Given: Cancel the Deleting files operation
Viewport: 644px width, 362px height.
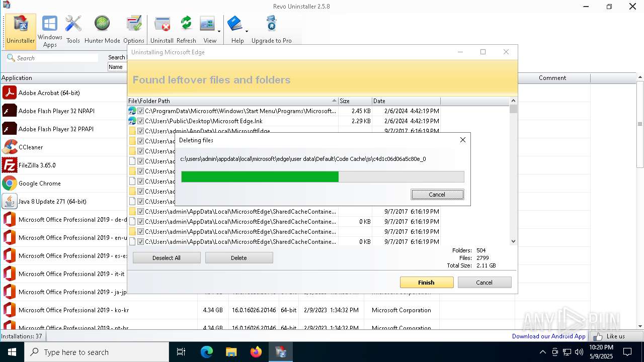Looking at the screenshot, I should tap(437, 195).
